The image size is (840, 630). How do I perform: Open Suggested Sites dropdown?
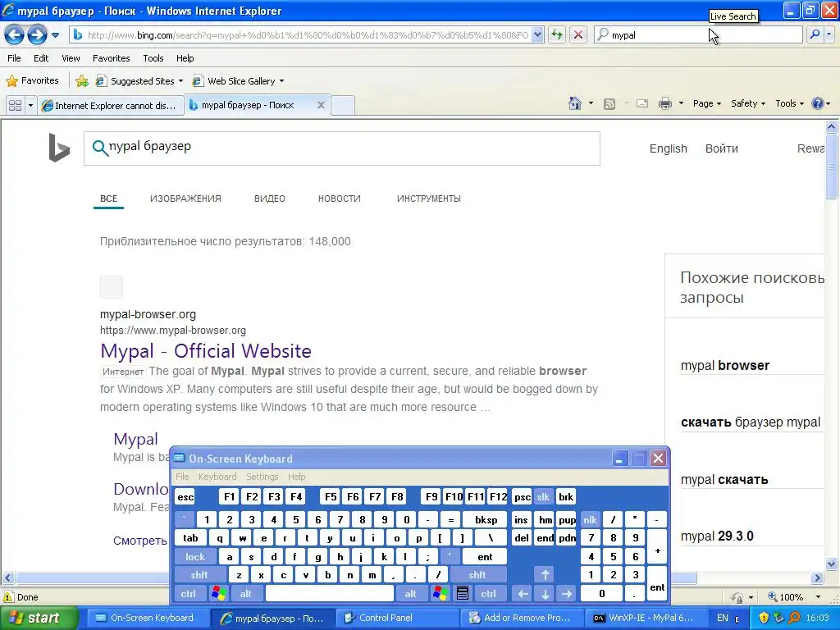point(139,81)
